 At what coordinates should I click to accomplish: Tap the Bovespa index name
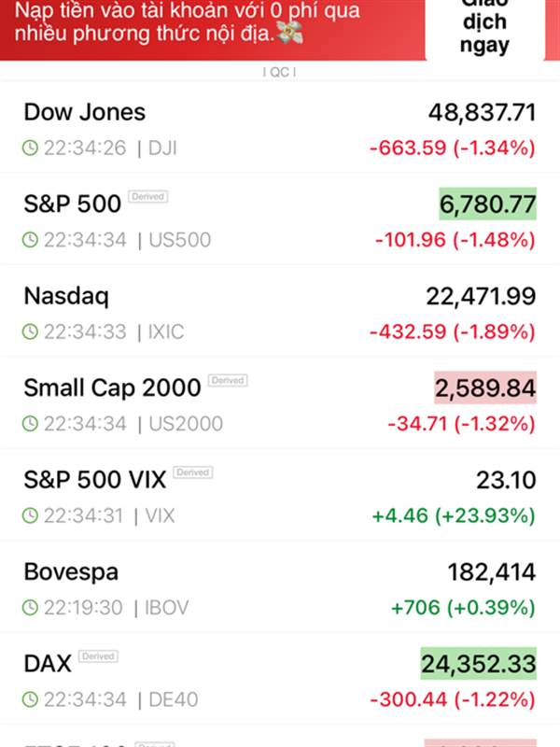(x=71, y=571)
